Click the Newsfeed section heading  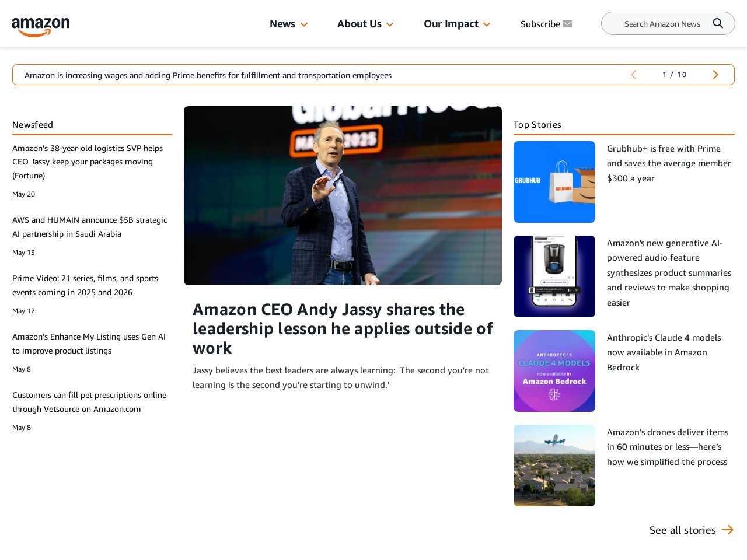coord(33,125)
